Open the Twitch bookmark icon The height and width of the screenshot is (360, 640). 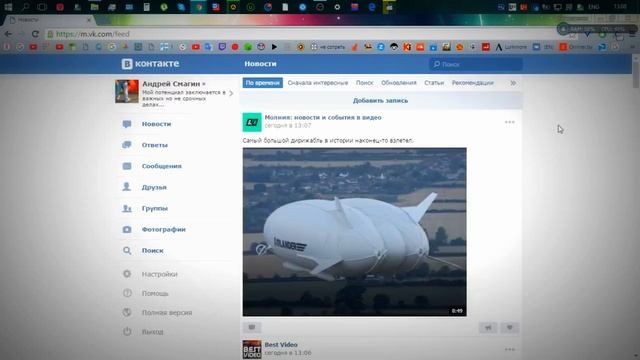222,47
